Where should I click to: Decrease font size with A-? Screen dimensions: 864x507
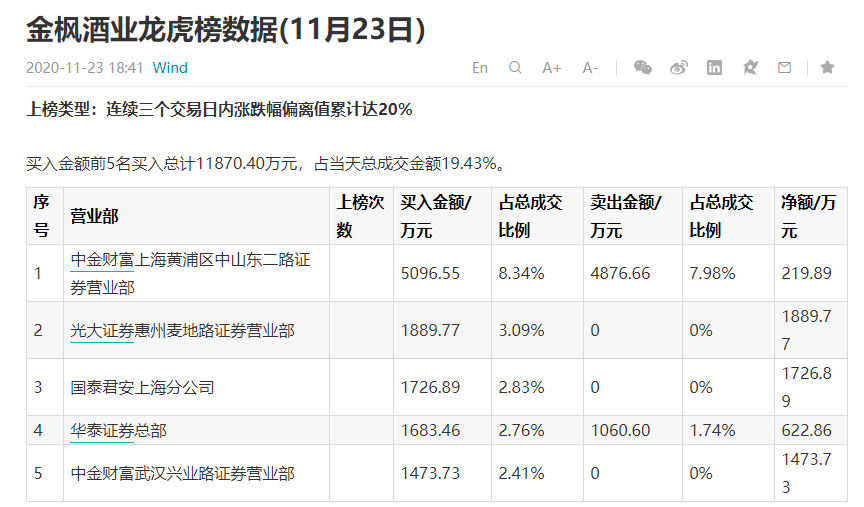click(590, 68)
